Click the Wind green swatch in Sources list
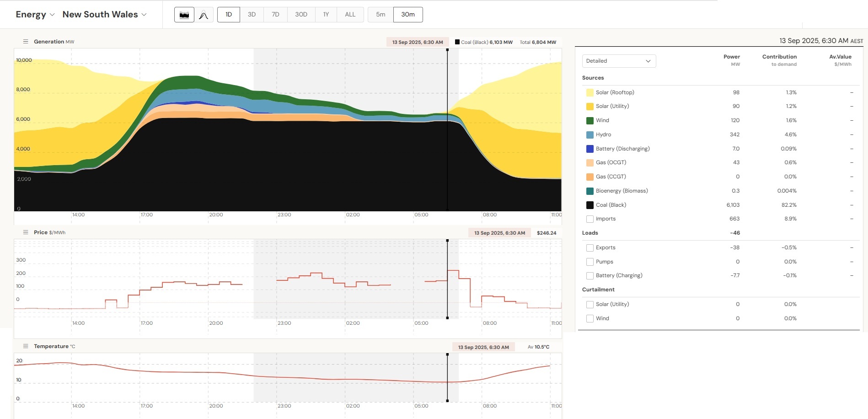Viewport: 868px width, 419px height. pyautogui.click(x=590, y=120)
